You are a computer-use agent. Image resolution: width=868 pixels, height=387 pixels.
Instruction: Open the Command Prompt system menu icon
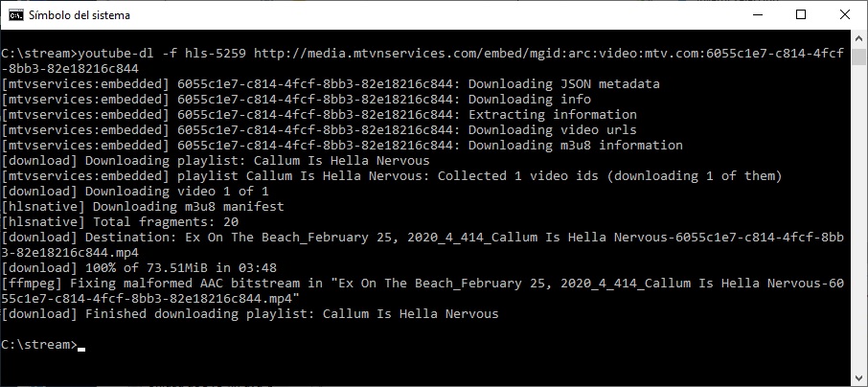(16, 15)
